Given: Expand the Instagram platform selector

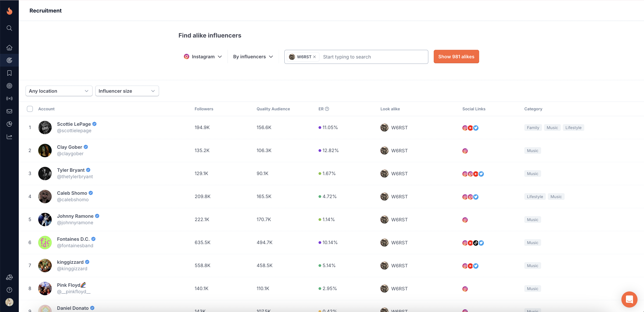Looking at the screenshot, I should tap(203, 57).
